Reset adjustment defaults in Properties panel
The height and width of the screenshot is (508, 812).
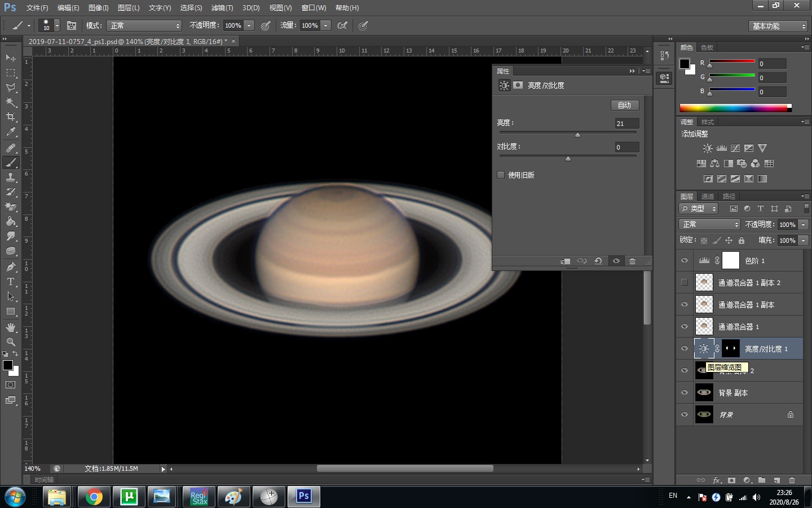tap(598, 261)
